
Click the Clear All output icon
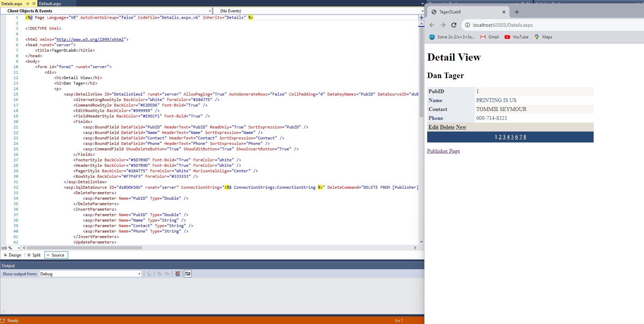pos(177,274)
